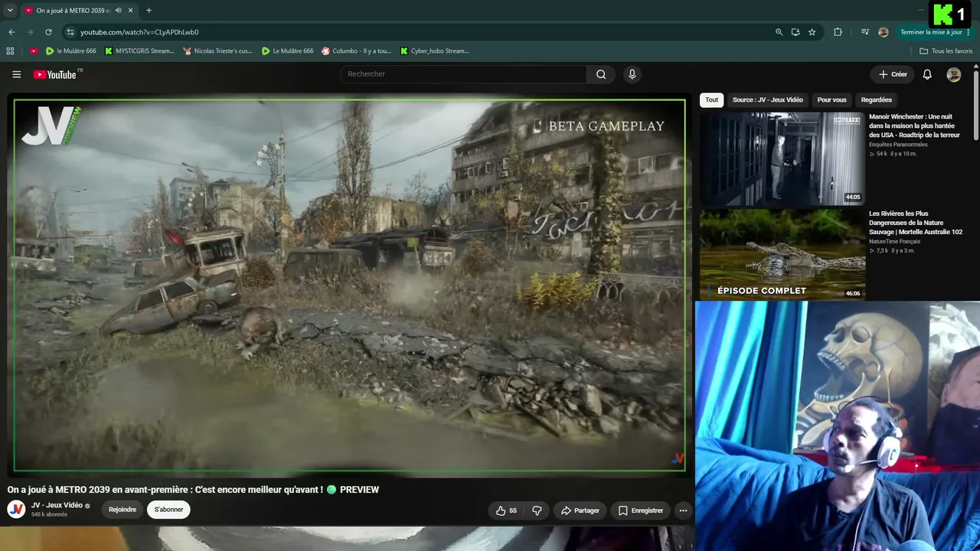Select the Regardées filter chip
This screenshot has width=980, height=551.
877,100
